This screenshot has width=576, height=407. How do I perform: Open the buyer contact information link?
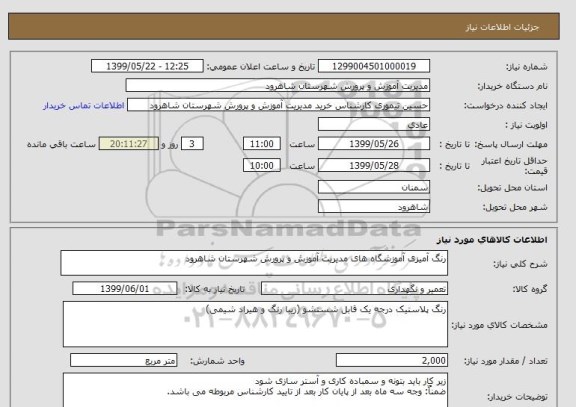coord(84,106)
